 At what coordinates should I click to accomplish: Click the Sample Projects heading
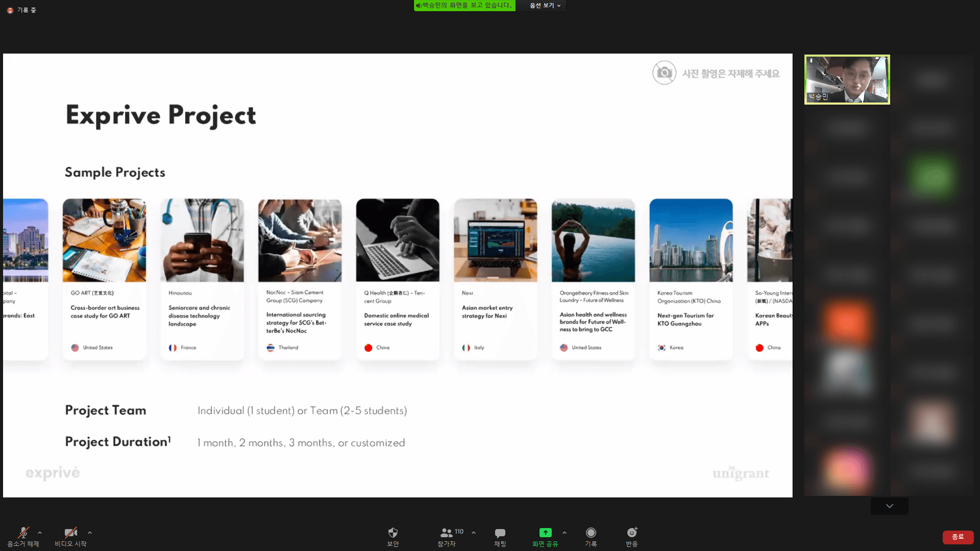tap(115, 172)
